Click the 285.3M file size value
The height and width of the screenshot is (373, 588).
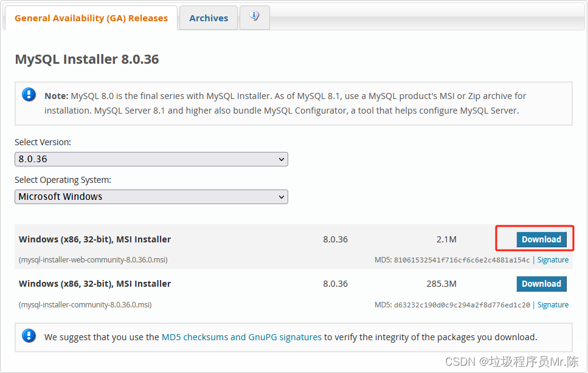[441, 284]
